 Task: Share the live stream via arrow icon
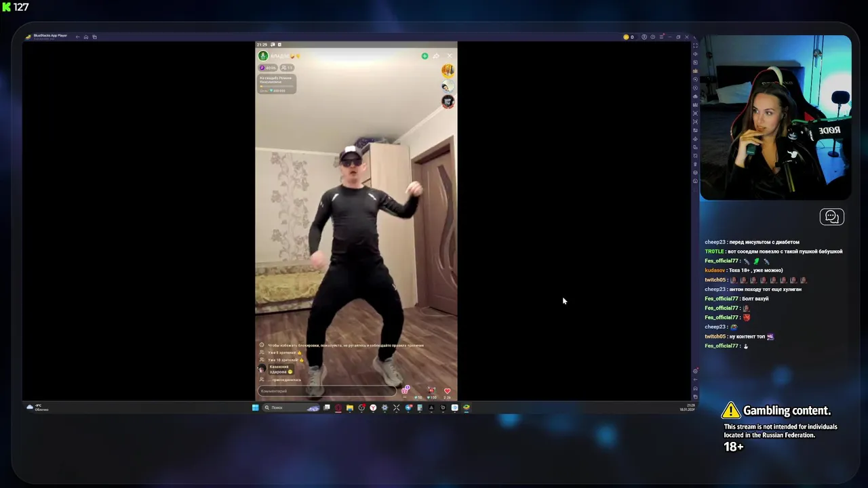(x=436, y=56)
